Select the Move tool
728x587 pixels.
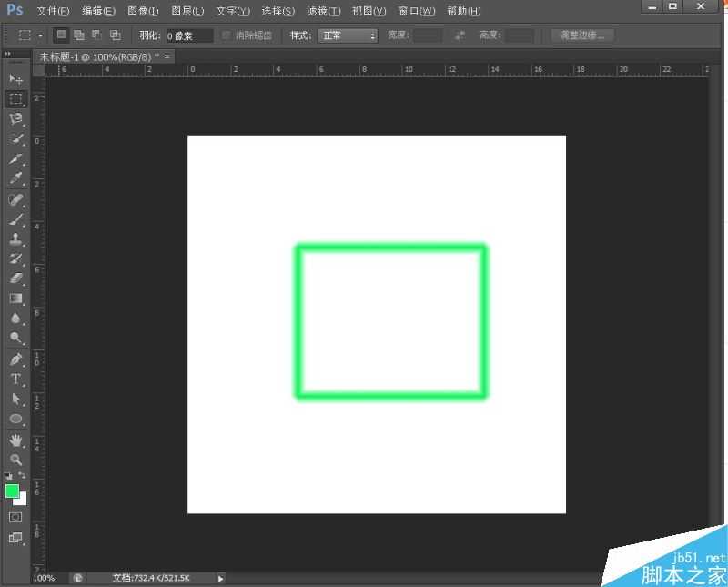[15, 79]
